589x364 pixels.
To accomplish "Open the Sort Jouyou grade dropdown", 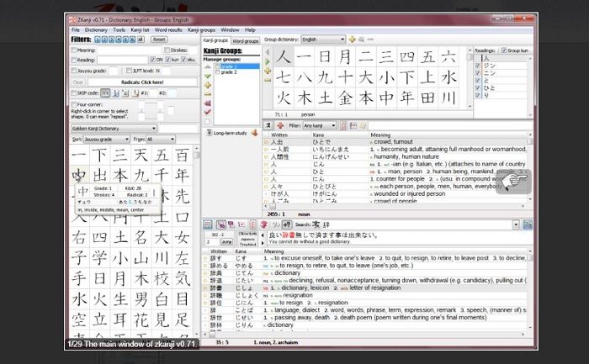I will tap(106, 140).
